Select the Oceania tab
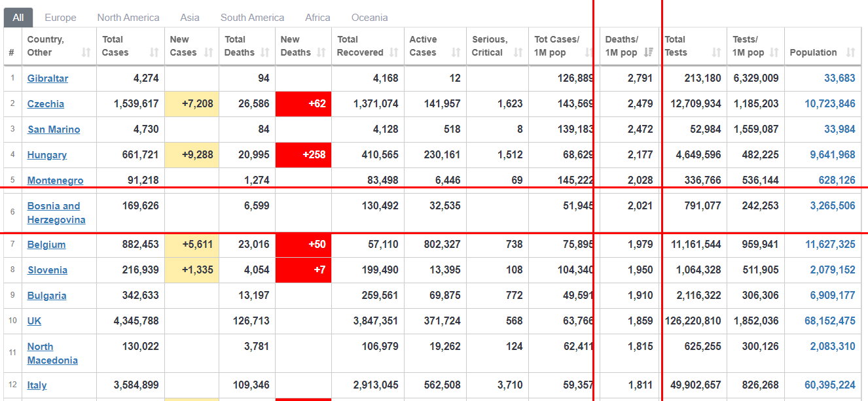Image resolution: width=868 pixels, height=401 pixels. point(369,18)
